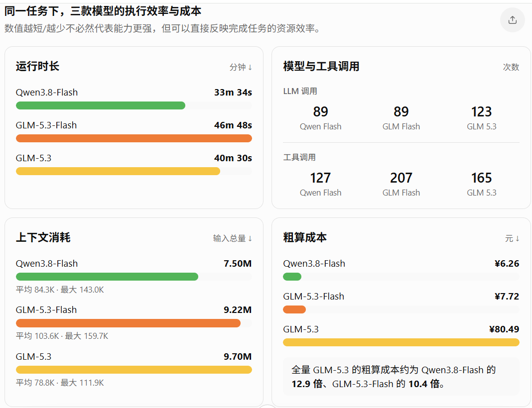Click the 12.9 倍 cost note

click(307, 384)
